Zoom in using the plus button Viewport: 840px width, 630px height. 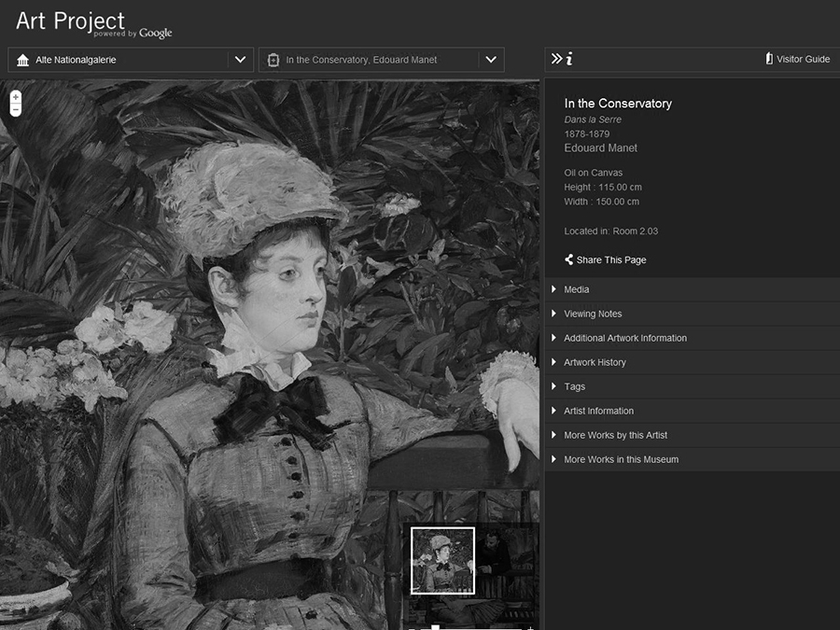tap(16, 97)
